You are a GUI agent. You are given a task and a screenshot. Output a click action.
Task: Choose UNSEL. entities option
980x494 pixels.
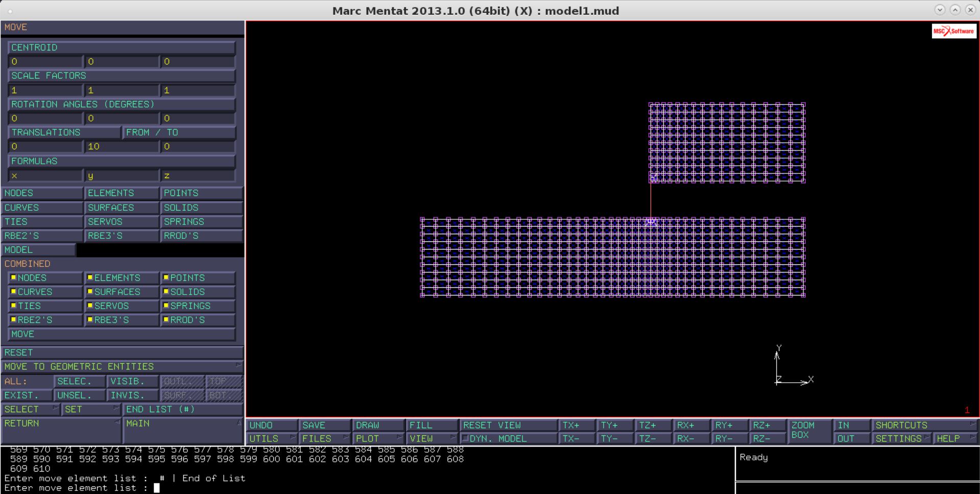click(x=80, y=396)
